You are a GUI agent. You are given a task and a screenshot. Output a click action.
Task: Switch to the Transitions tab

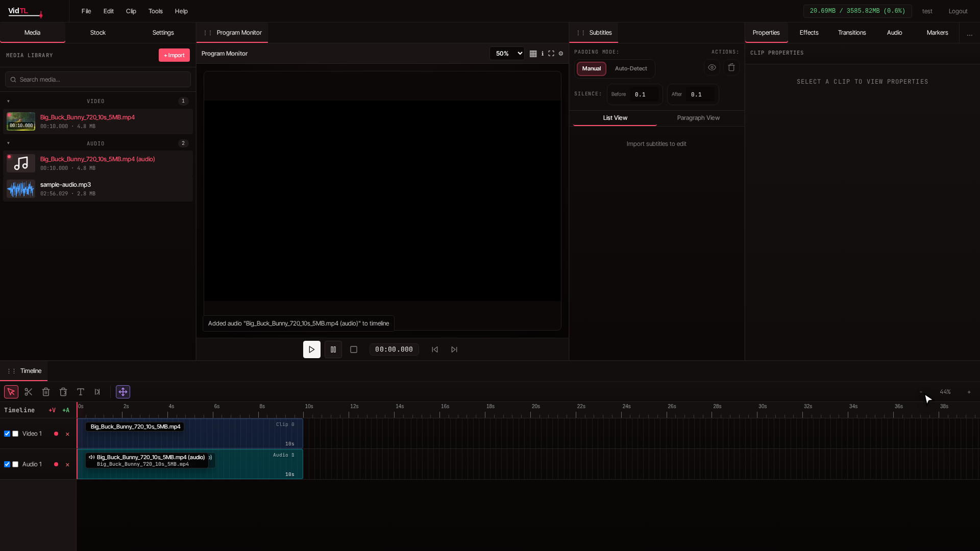(852, 33)
